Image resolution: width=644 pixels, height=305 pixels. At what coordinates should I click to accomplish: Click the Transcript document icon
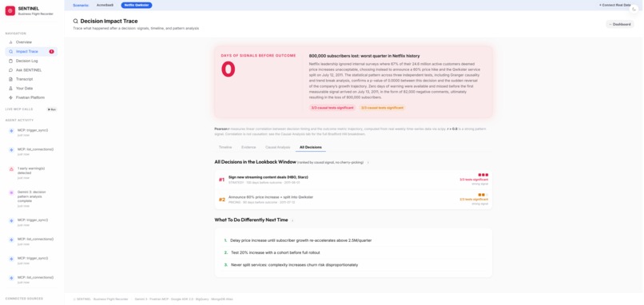(x=10, y=79)
